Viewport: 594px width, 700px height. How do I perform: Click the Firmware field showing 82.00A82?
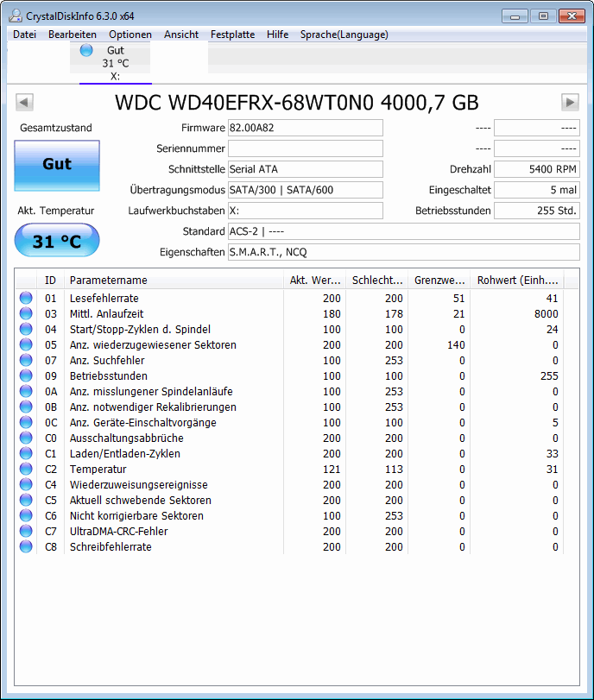coord(306,128)
